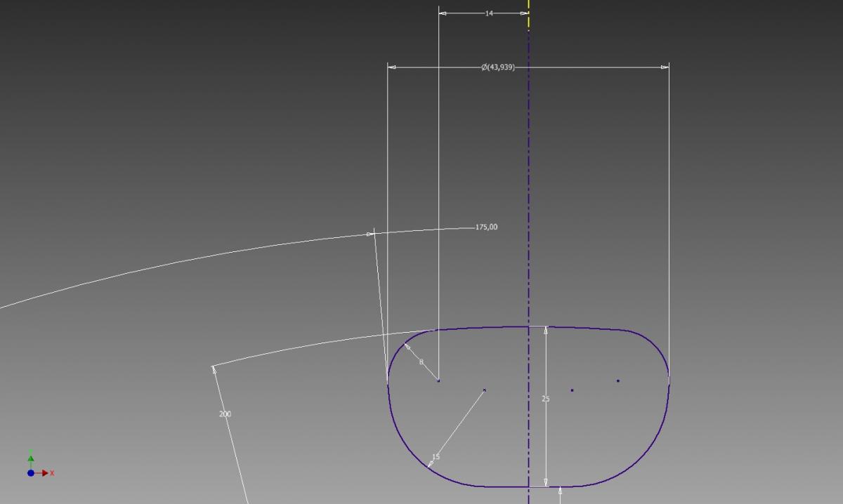Select the third center point from the left
Viewport: 843px width, 504px height.
pos(572,390)
